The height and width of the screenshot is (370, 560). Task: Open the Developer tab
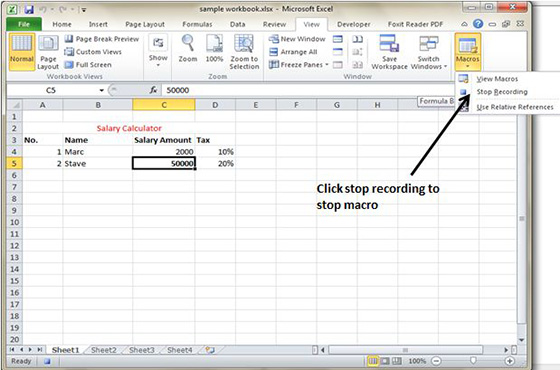coord(354,24)
